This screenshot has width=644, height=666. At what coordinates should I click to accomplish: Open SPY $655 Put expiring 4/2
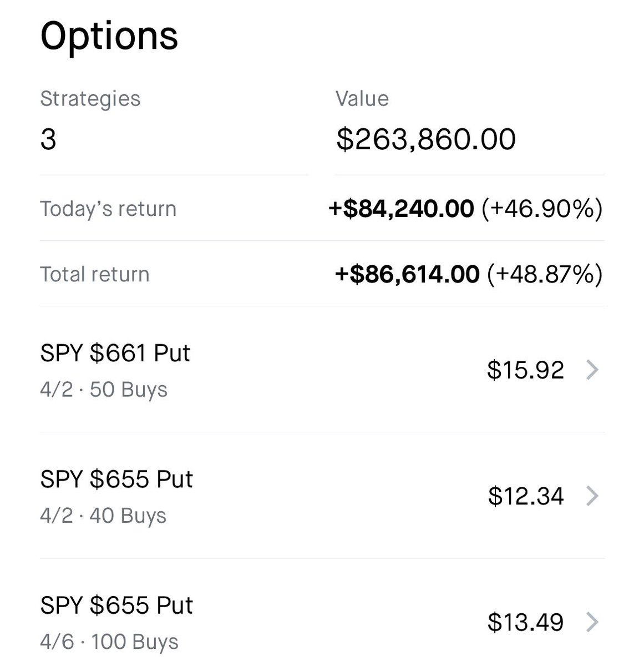click(x=116, y=480)
